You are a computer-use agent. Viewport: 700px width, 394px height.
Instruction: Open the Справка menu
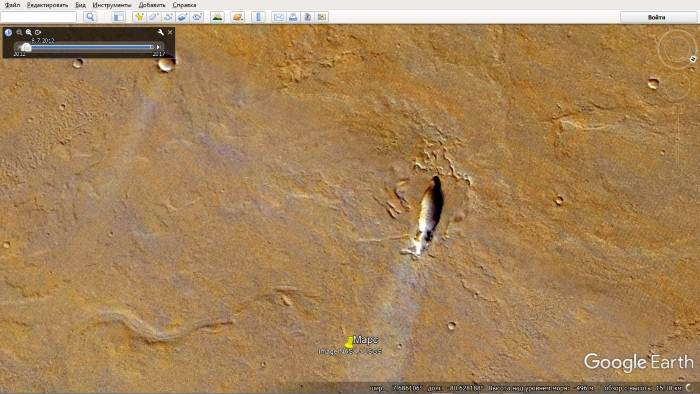(184, 5)
